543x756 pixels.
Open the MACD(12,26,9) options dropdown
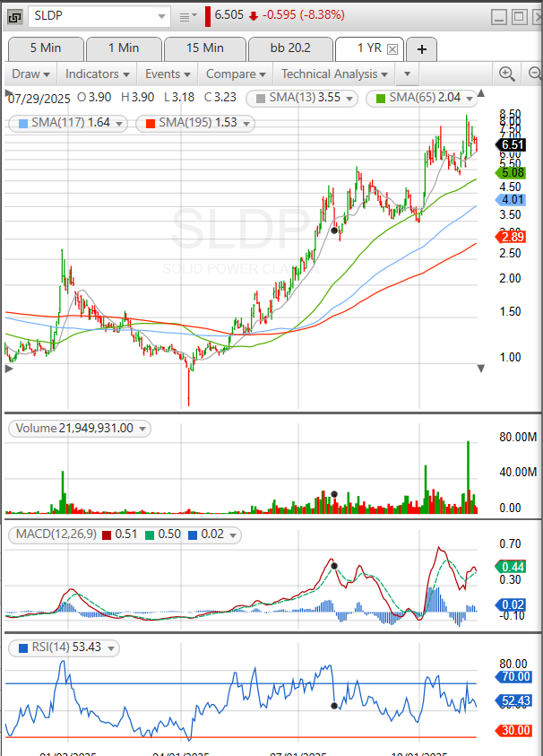tap(233, 535)
